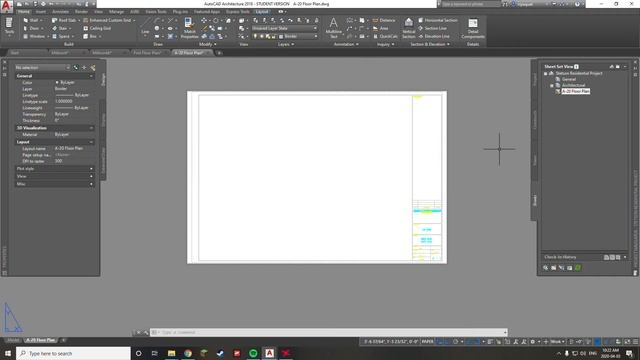Toggle clean screen icon in status bar
Image resolution: width=640 pixels, height=360 pixels.
point(627,342)
